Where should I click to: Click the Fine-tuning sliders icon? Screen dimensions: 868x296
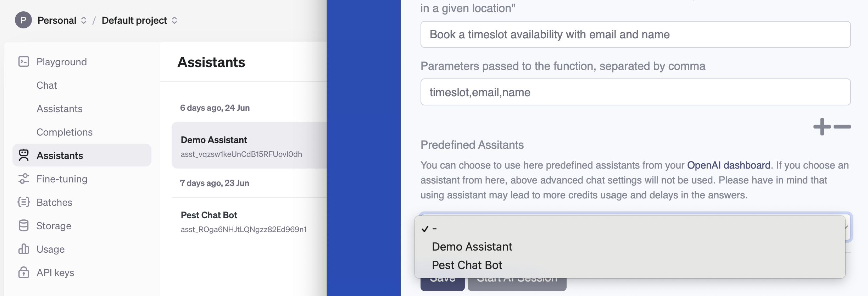pyautogui.click(x=23, y=179)
